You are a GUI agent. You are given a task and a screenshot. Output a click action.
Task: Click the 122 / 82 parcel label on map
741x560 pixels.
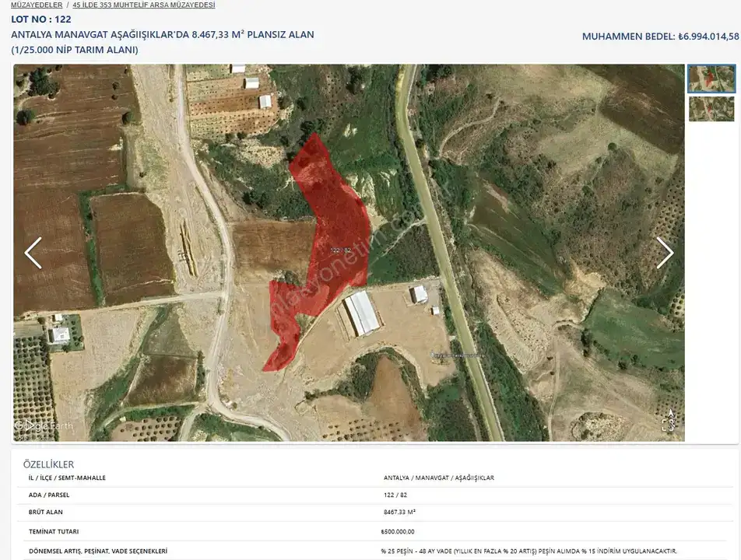click(341, 250)
